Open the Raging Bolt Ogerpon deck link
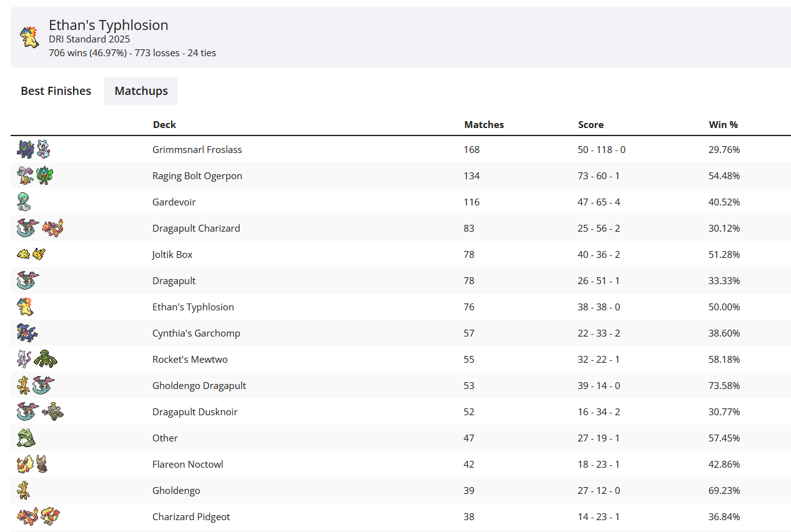The image size is (791, 532). [x=197, y=176]
